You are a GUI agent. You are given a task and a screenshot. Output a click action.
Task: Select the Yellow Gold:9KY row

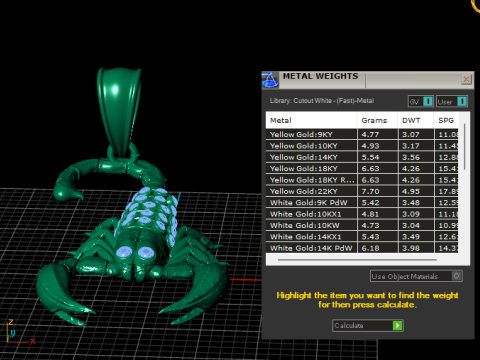[x=362, y=134]
